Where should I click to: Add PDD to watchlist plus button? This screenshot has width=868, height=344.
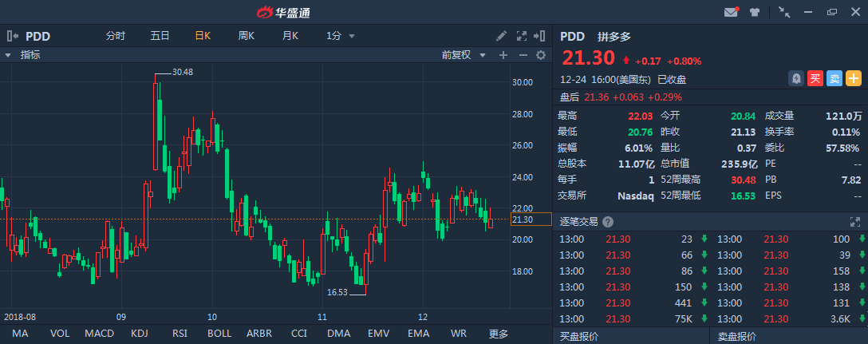coord(854,79)
